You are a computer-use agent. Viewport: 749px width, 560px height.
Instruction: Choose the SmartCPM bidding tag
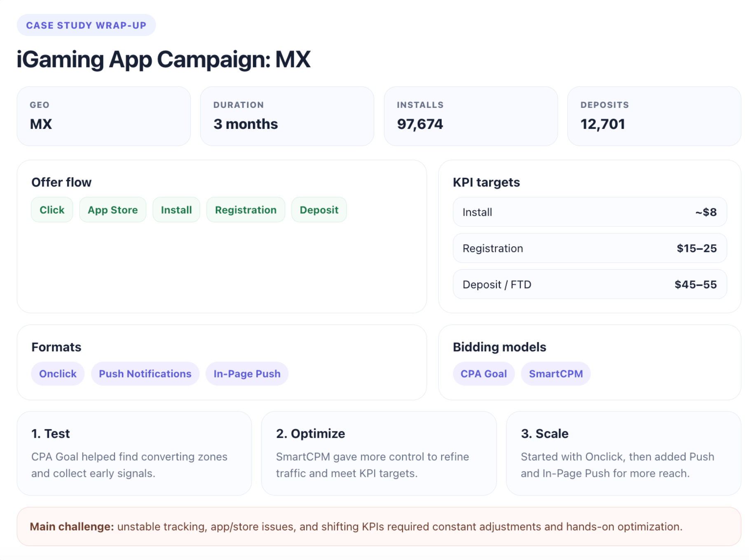(x=556, y=373)
